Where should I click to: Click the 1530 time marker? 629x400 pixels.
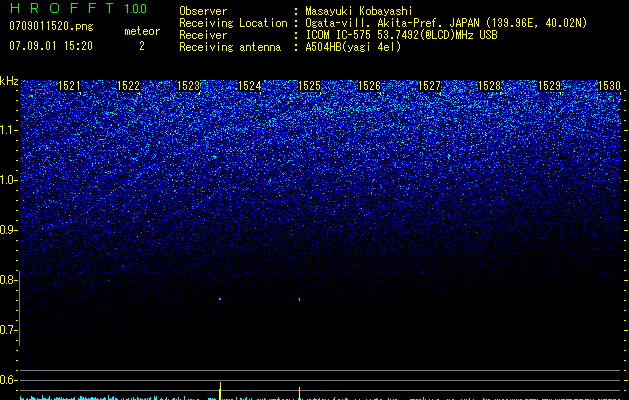609,86
